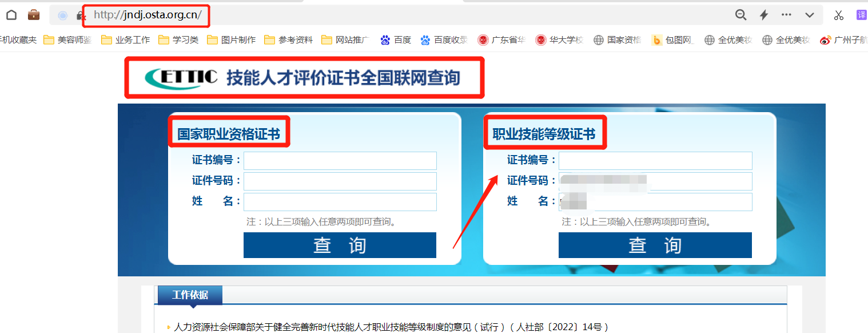Click the zoom-out magnifier icon
Image resolution: width=868 pixels, height=333 pixels.
click(740, 15)
